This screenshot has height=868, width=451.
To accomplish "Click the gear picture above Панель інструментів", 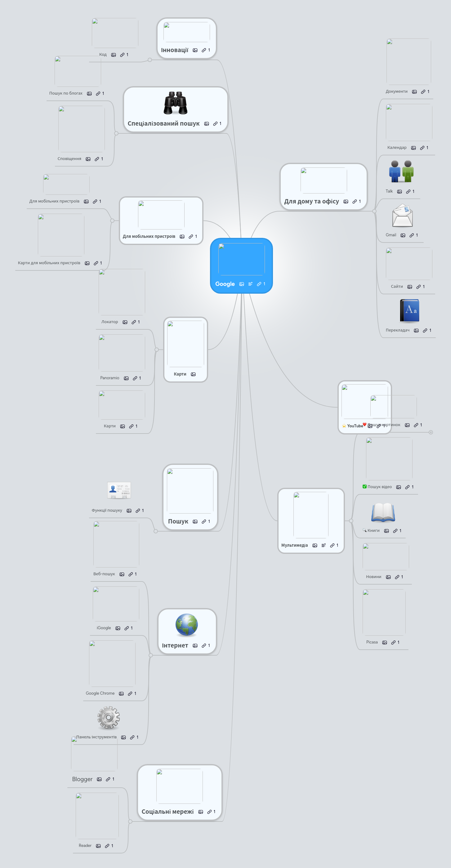I will [109, 717].
